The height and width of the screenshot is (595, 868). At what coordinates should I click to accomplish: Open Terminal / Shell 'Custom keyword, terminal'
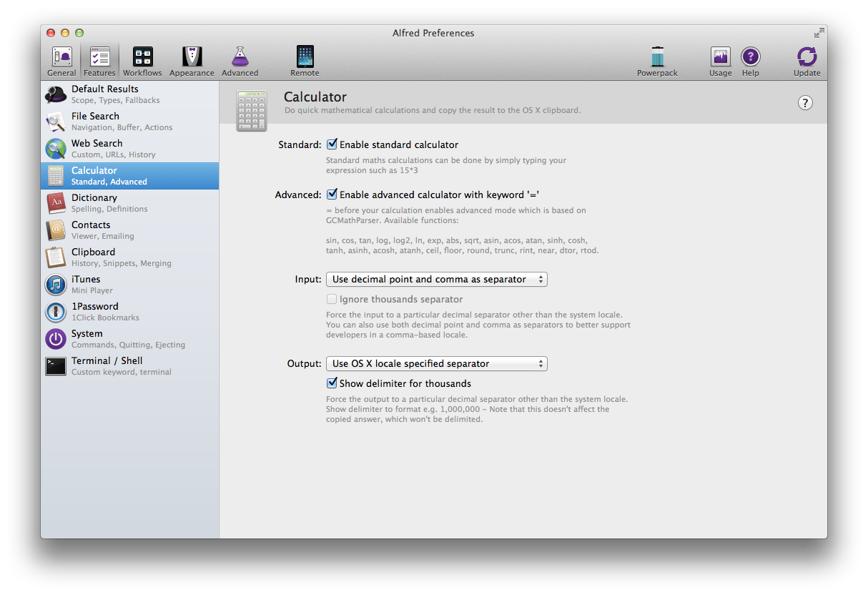tap(130, 366)
